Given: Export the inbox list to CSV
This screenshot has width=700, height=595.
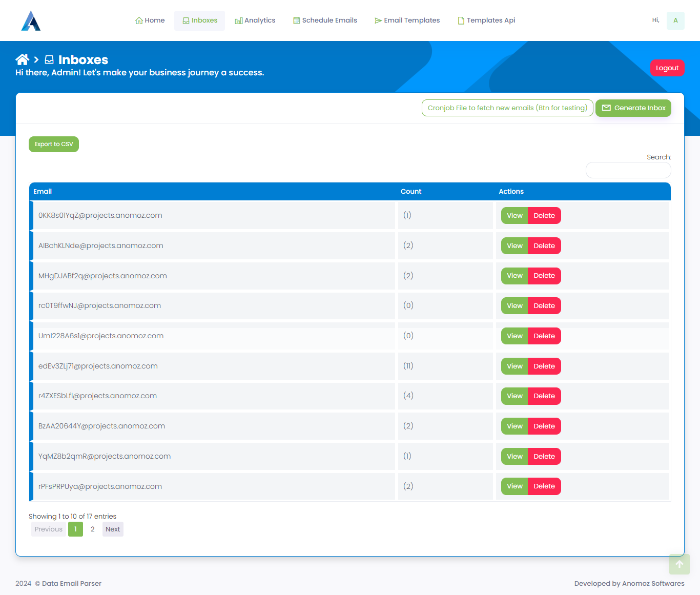Looking at the screenshot, I should [53, 144].
